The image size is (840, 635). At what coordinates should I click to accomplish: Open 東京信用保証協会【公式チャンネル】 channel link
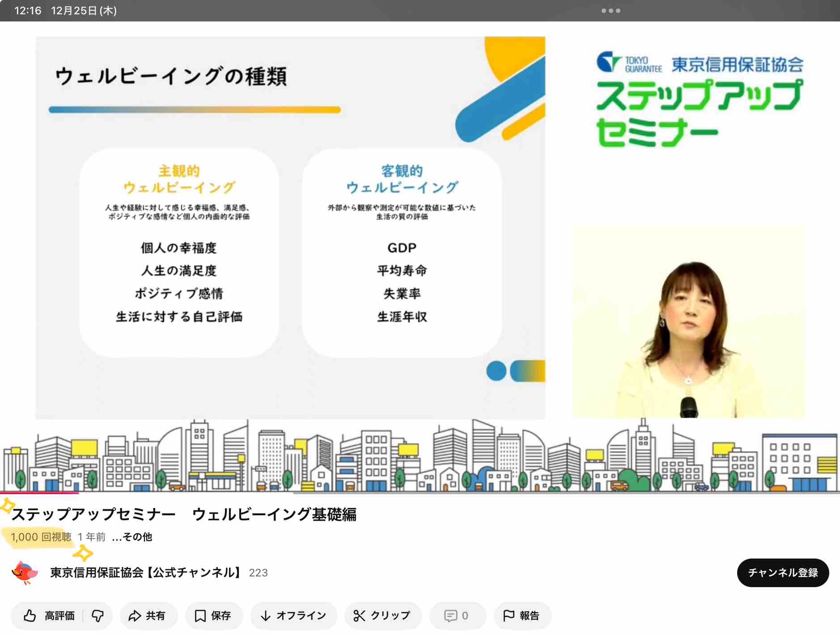pyautogui.click(x=146, y=572)
